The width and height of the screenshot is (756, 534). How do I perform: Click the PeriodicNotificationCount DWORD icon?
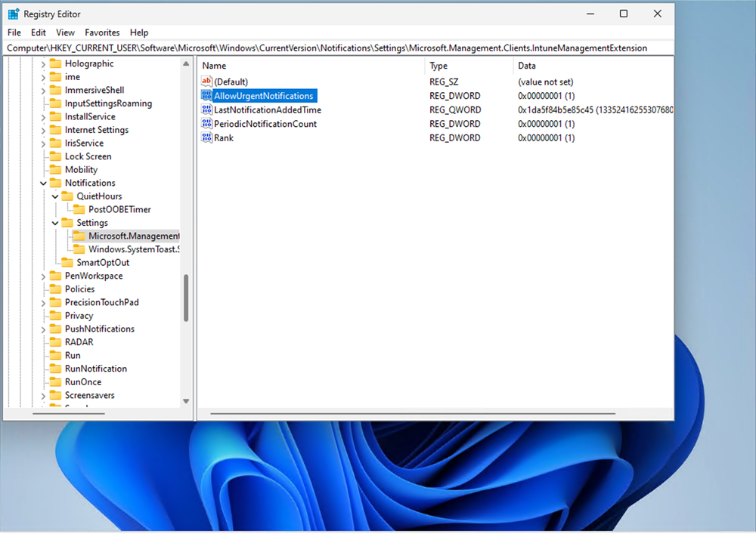click(206, 123)
